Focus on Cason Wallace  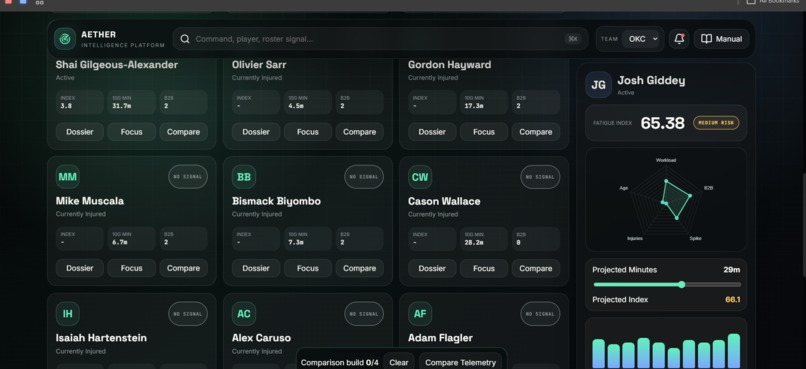pos(484,268)
